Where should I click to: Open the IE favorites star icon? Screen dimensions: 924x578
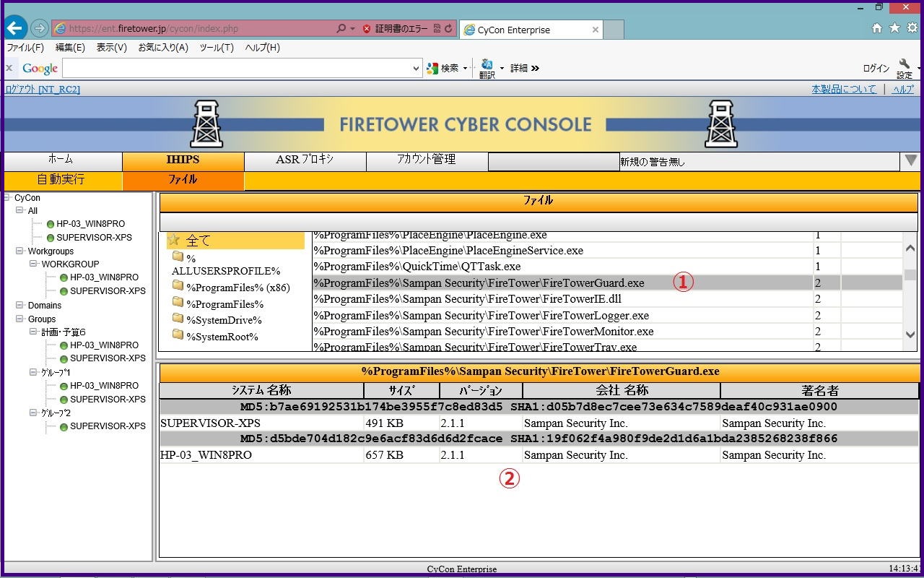(x=894, y=28)
